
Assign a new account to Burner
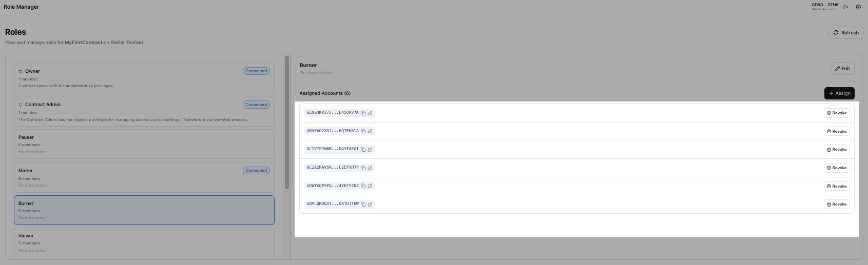(839, 93)
